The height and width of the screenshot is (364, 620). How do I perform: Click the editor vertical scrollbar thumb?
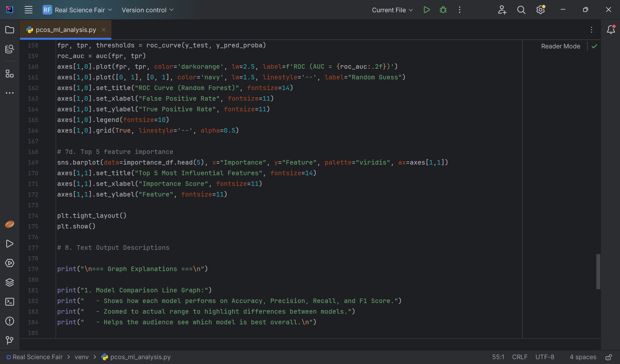598,271
